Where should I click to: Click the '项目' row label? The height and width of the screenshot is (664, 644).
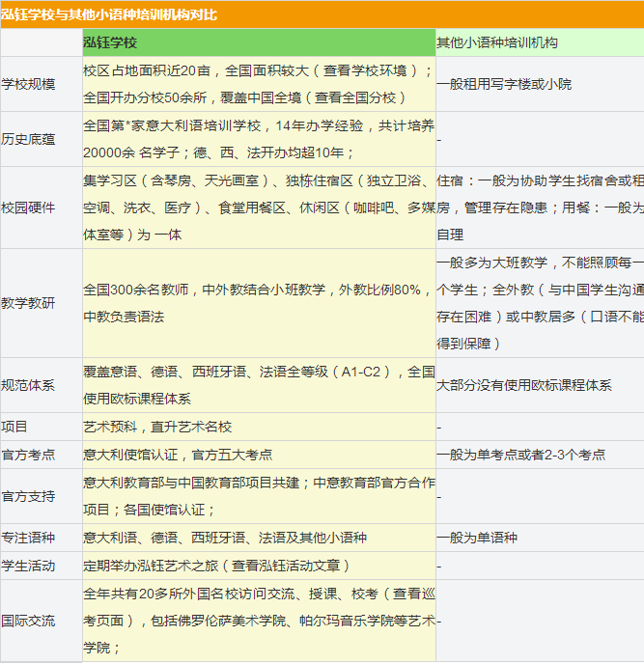coord(14,427)
